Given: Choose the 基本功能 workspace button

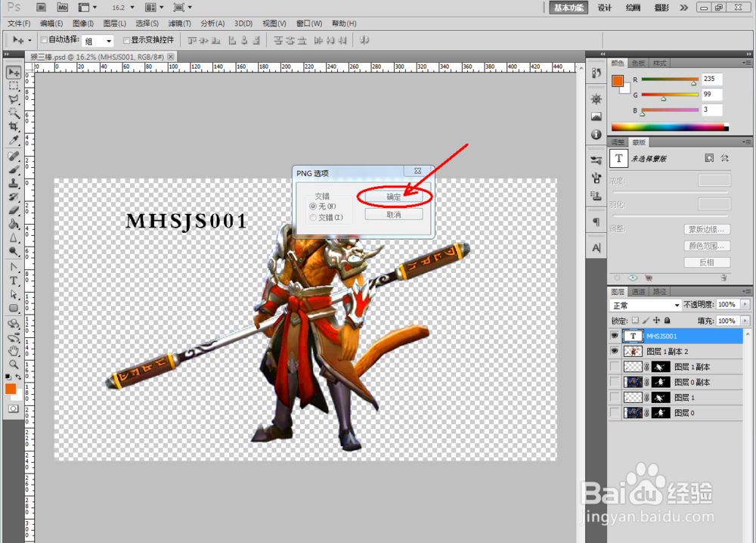Looking at the screenshot, I should (569, 8).
